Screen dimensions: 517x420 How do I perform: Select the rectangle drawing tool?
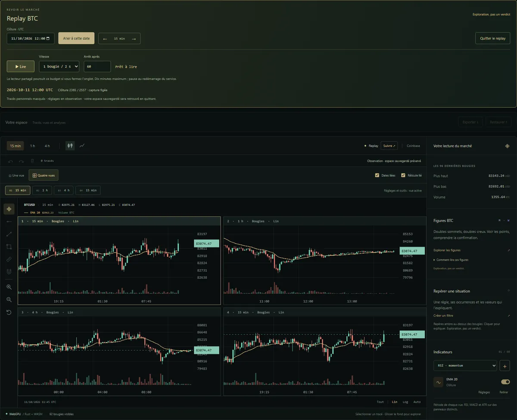click(9, 247)
